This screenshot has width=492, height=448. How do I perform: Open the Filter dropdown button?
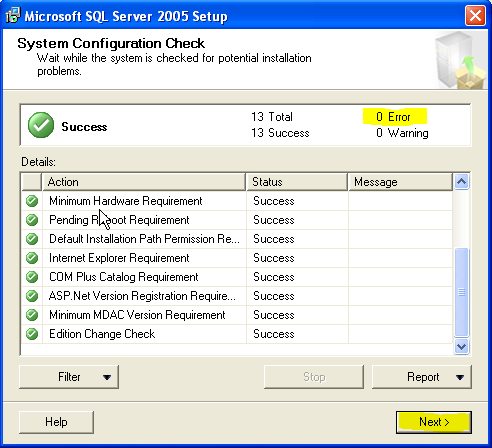point(69,377)
